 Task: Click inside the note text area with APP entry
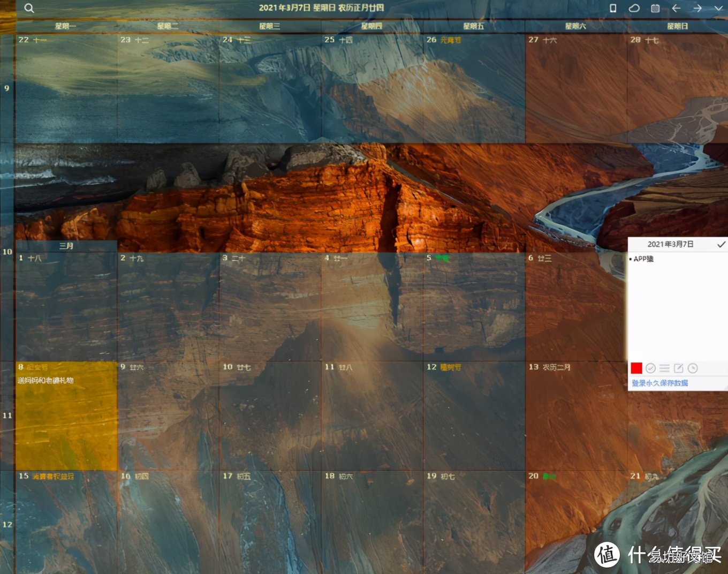click(x=677, y=306)
